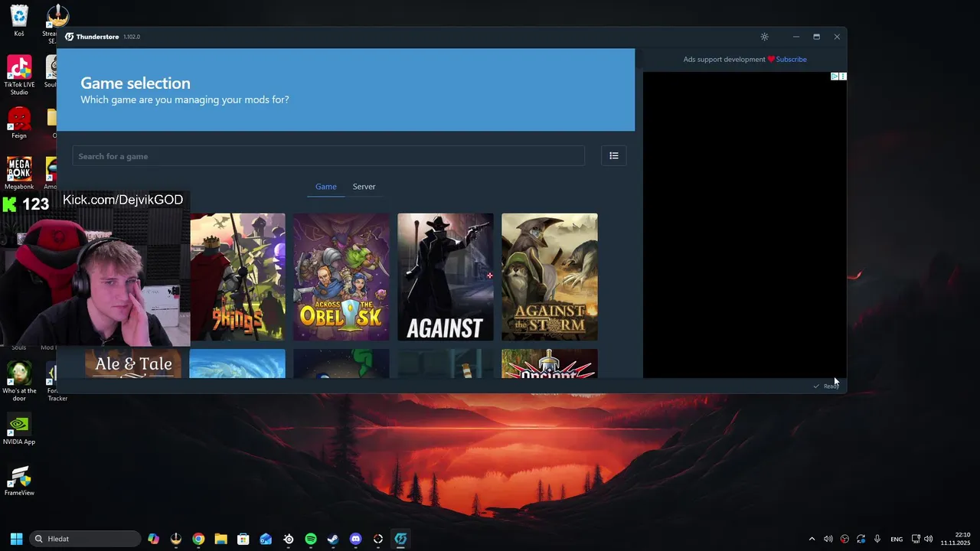Open the Koš recycle bin desktop icon

click(x=19, y=21)
